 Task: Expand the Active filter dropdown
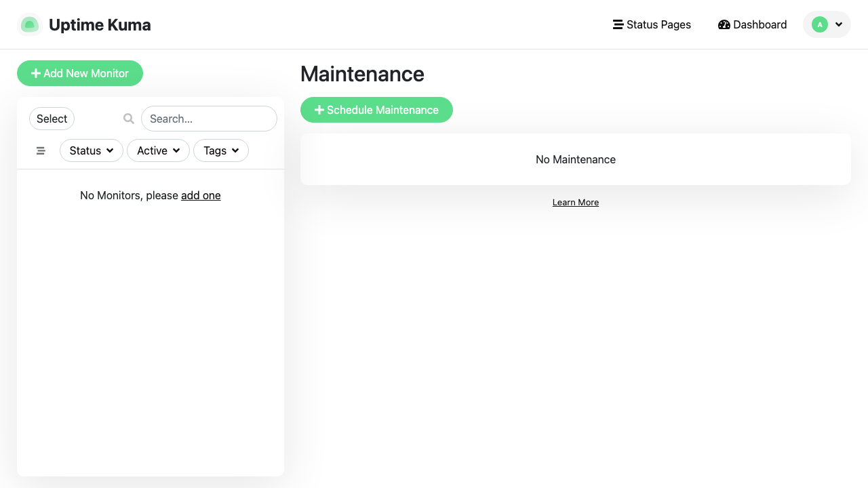coord(159,150)
